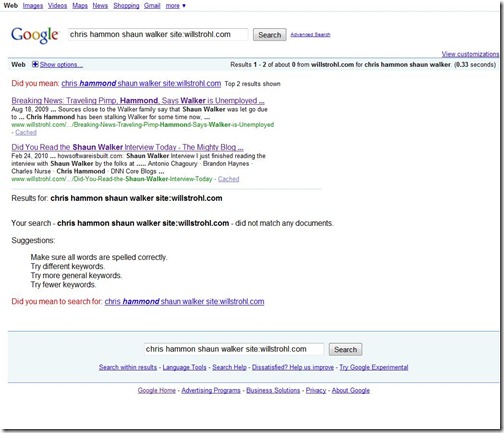The image size is (504, 433).
Task: Click 'Try fewer keywords' suggestion text
Action: coord(63,285)
